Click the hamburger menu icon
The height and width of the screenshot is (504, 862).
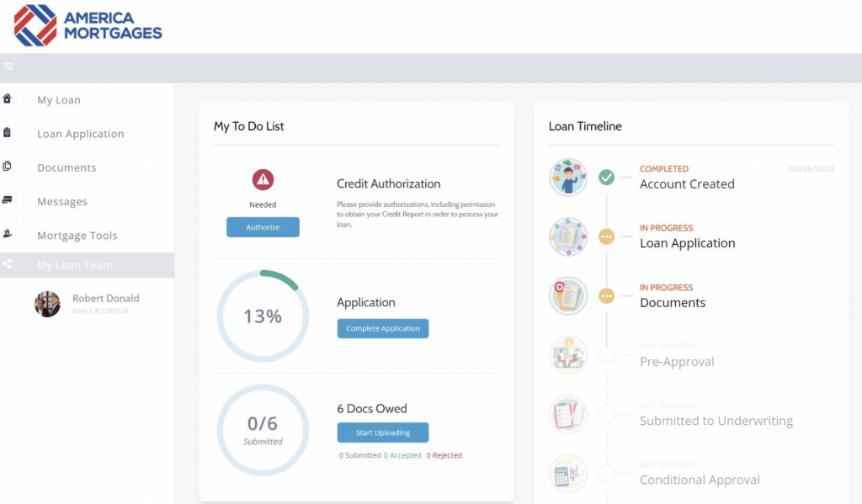tap(8, 66)
